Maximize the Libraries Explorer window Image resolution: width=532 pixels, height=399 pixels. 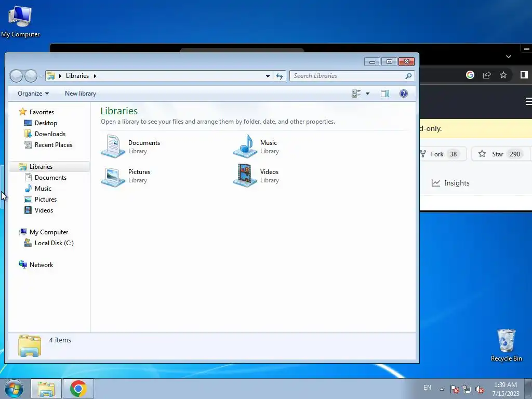point(389,62)
